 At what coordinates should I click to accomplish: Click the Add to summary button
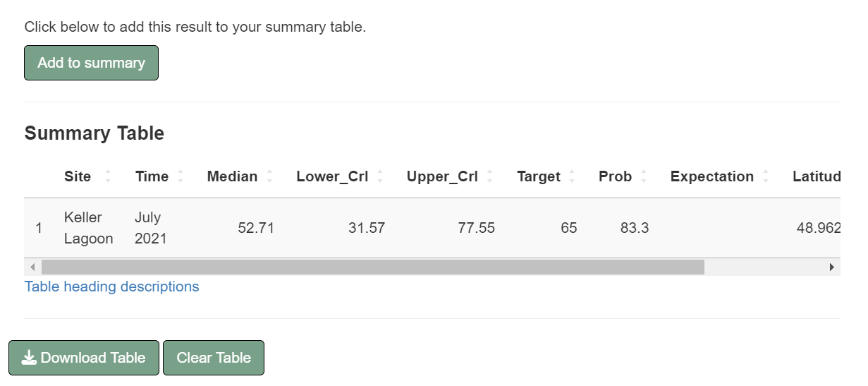(91, 63)
